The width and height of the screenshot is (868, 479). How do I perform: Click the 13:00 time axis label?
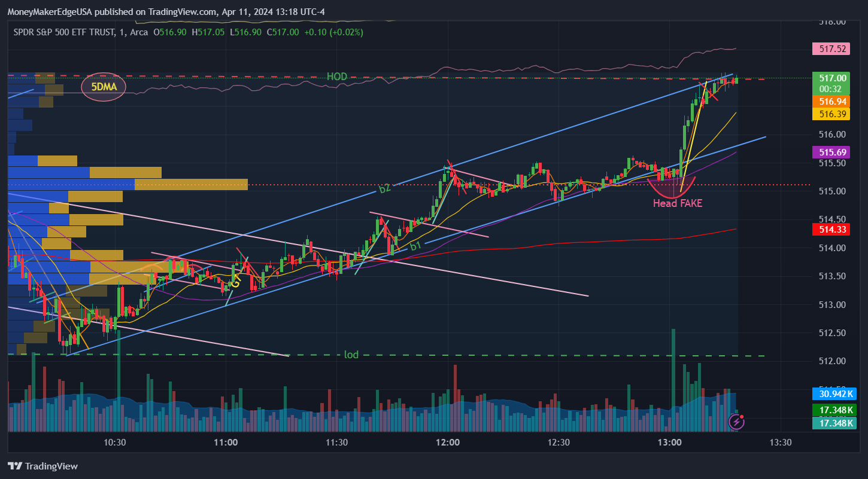669,443
